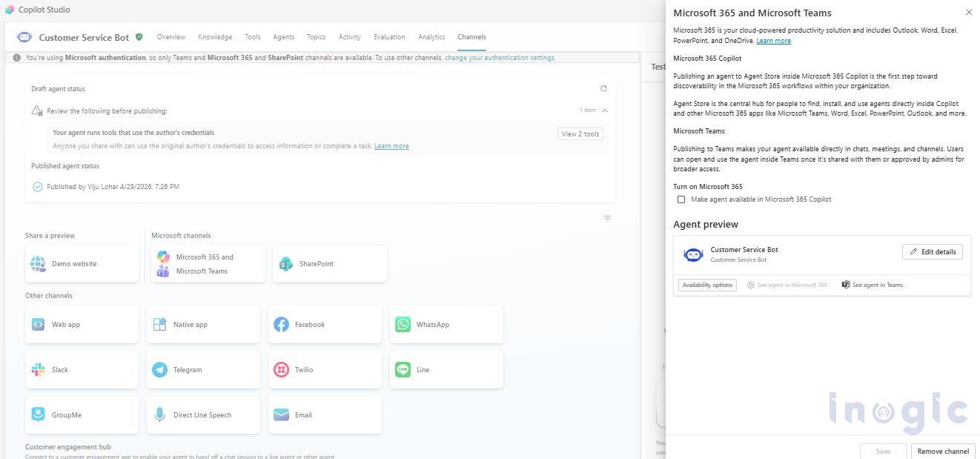980x459 pixels.
Task: Click the info icon in authentication banner
Action: (x=17, y=57)
